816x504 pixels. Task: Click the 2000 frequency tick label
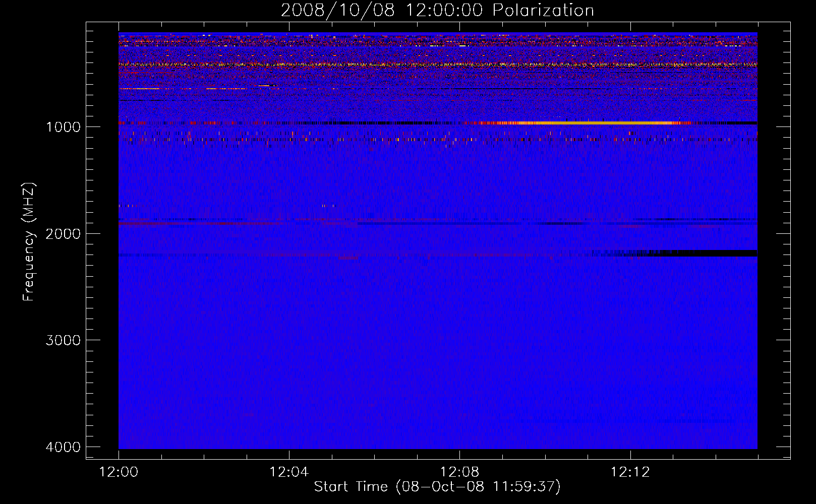(x=63, y=234)
